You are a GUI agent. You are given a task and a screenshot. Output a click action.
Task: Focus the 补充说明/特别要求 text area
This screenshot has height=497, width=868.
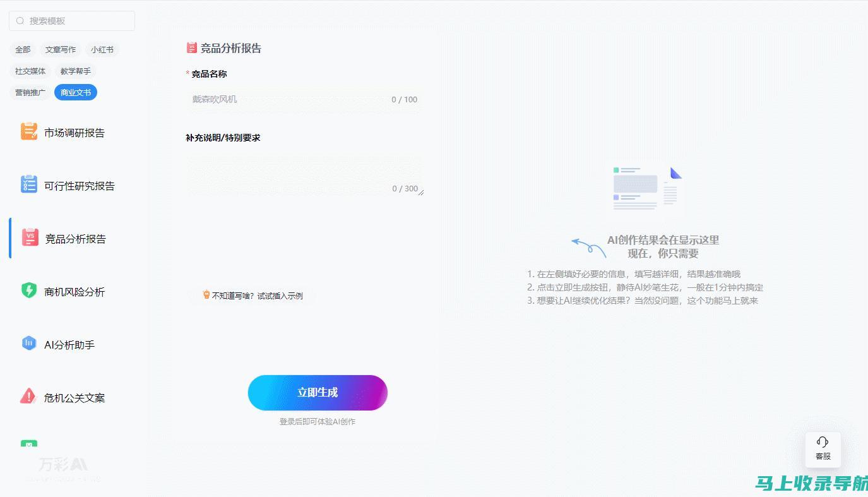point(304,175)
